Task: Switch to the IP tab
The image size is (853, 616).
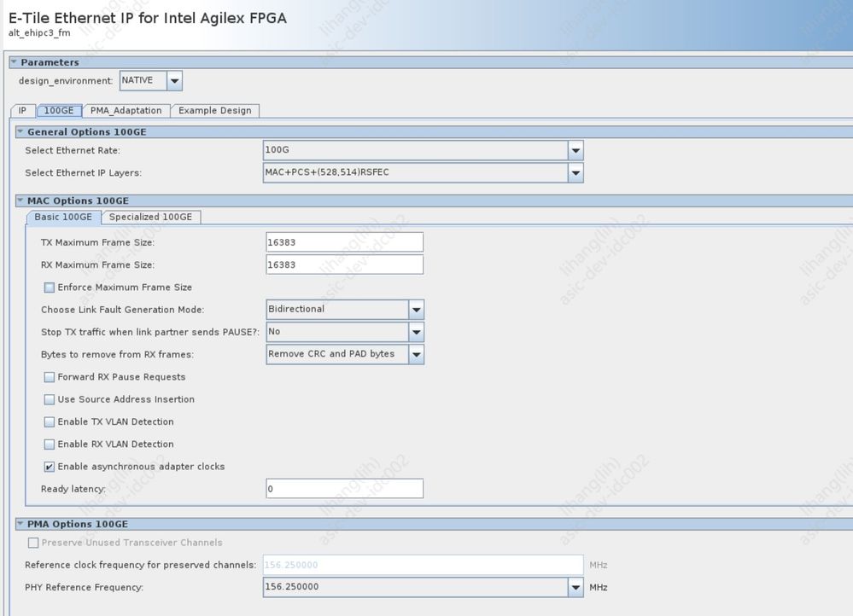Action: 22,110
